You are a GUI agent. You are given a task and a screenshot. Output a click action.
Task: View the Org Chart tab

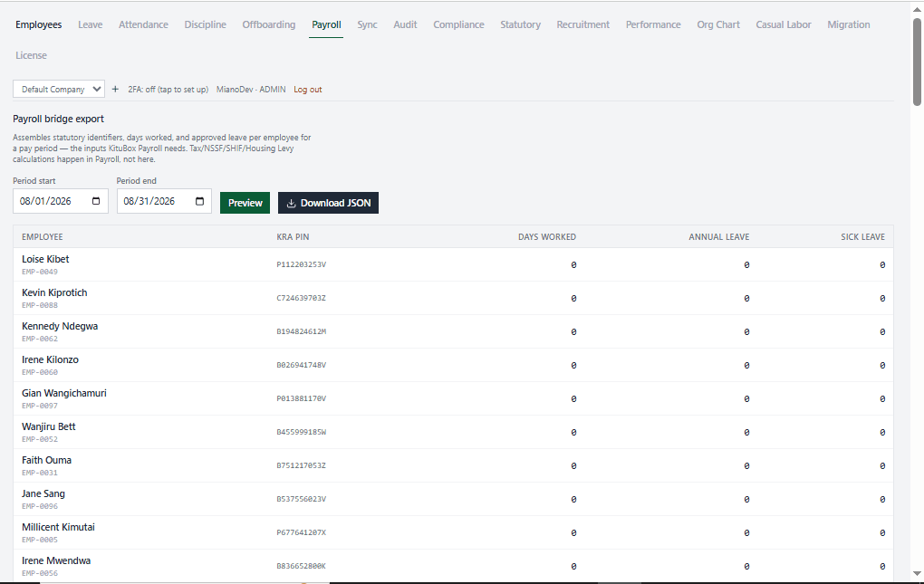pyautogui.click(x=718, y=24)
